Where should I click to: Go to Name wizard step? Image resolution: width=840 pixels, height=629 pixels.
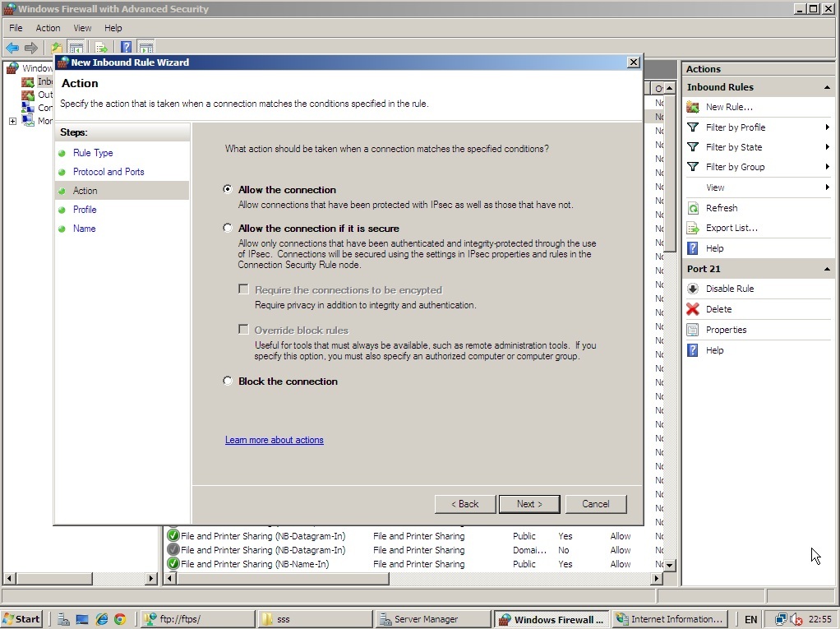pyautogui.click(x=84, y=229)
